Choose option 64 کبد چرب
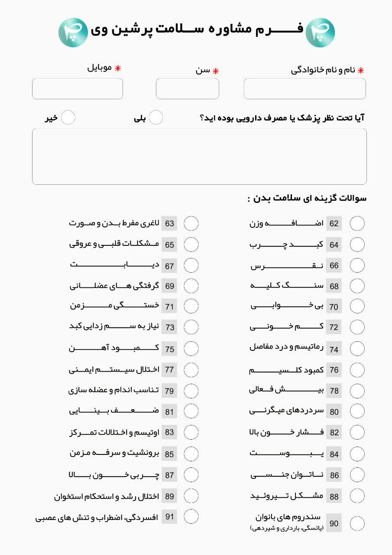392x555 pixels. [x=357, y=245]
